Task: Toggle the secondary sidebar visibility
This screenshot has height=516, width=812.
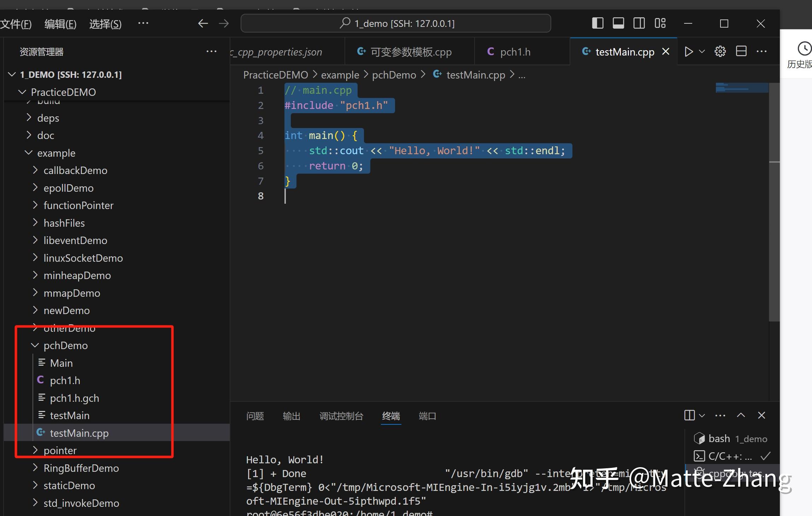Action: (639, 23)
